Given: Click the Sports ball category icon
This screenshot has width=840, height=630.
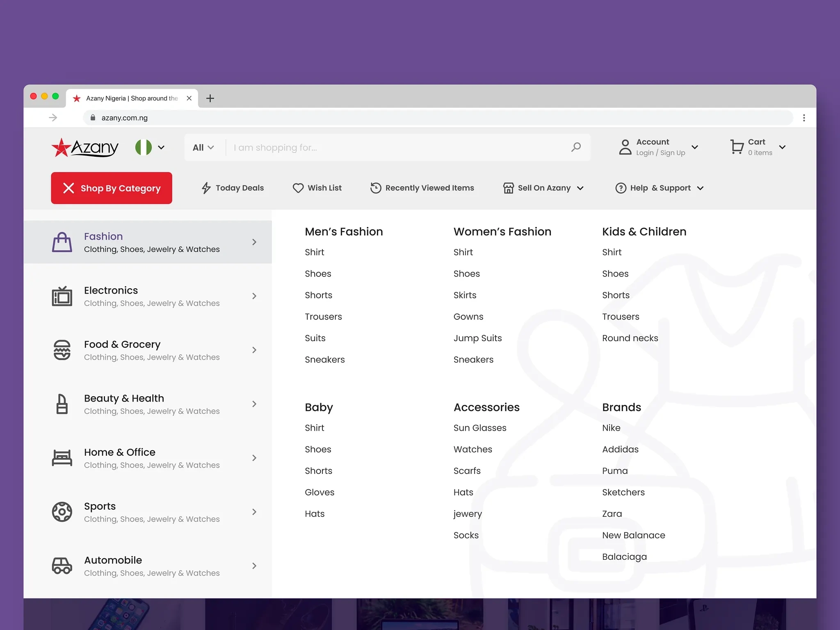Looking at the screenshot, I should 62,512.
